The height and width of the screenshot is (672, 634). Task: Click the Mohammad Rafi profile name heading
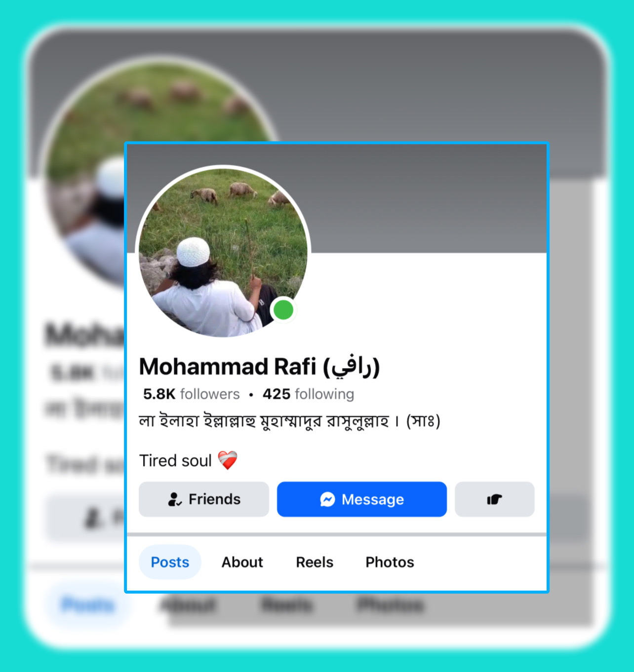click(259, 367)
